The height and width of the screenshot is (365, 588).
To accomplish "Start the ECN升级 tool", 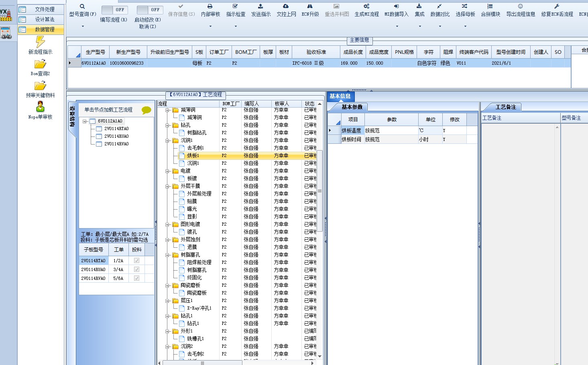I will click(x=310, y=10).
